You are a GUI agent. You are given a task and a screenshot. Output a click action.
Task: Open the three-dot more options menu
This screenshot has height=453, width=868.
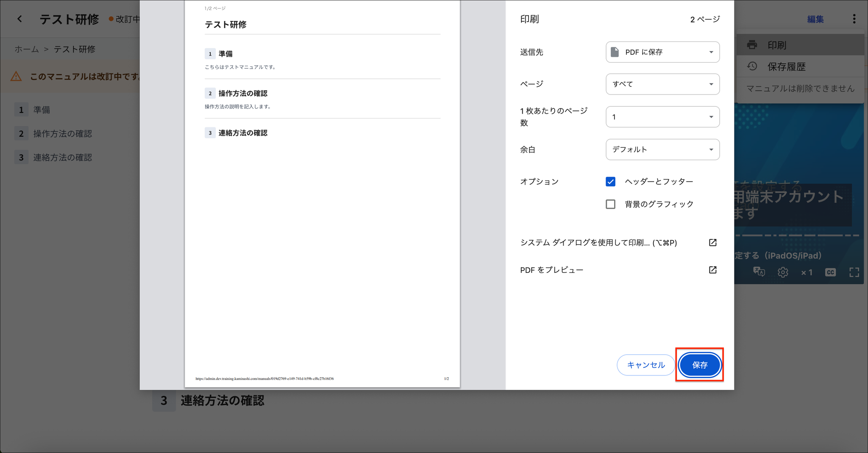pos(854,19)
